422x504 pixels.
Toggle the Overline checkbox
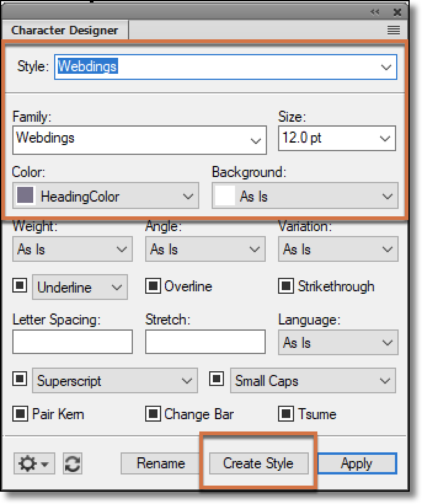click(x=153, y=286)
